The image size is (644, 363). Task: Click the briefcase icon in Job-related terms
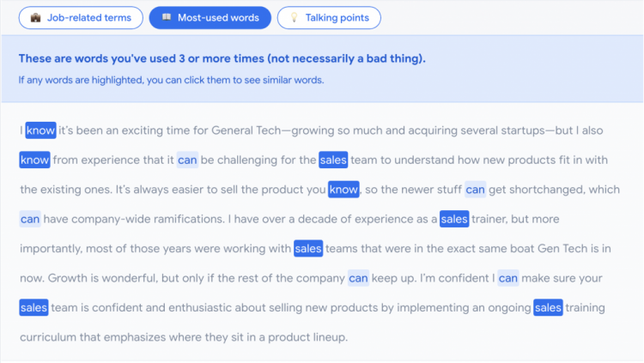coord(36,18)
